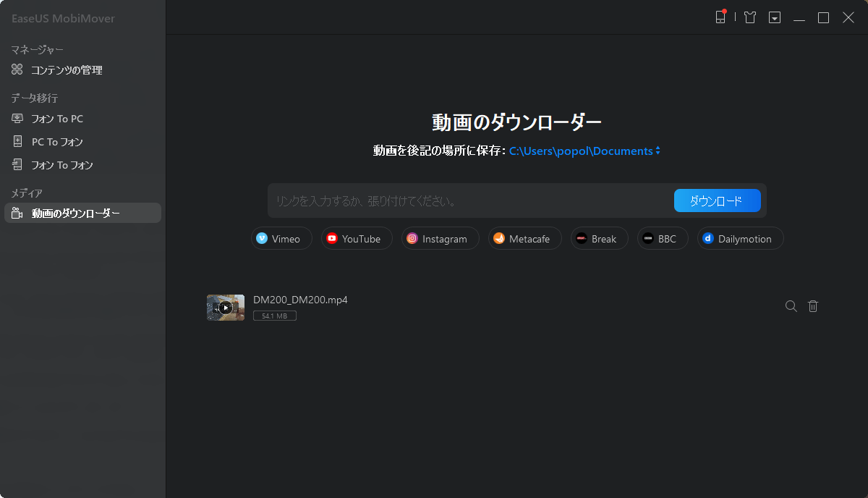Choose the Metacafe site button
This screenshot has height=498, width=868.
pyautogui.click(x=524, y=238)
